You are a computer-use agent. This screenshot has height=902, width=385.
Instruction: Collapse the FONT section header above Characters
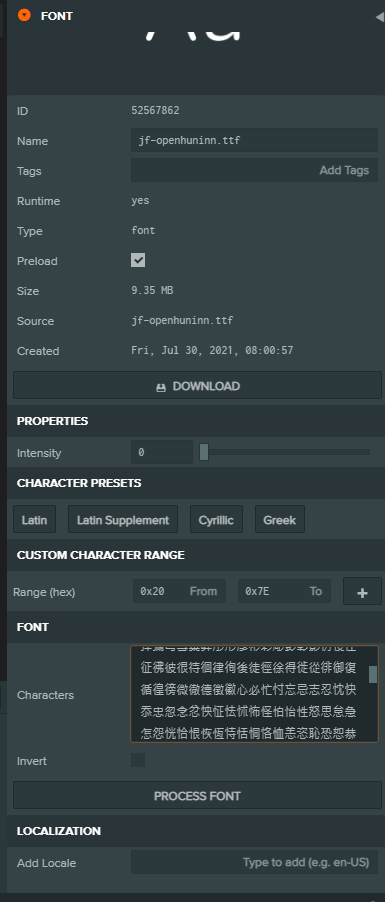coord(196,627)
